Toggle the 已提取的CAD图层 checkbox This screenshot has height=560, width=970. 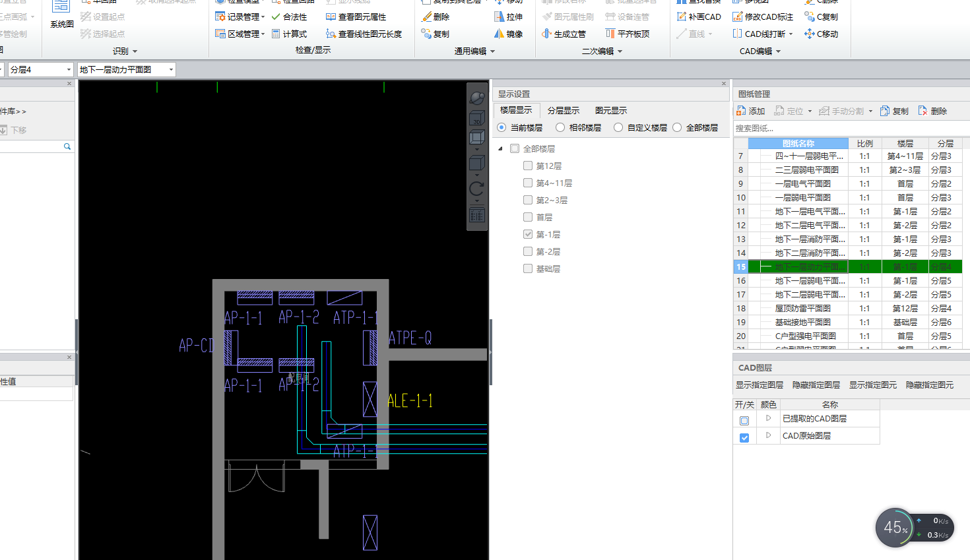[744, 420]
